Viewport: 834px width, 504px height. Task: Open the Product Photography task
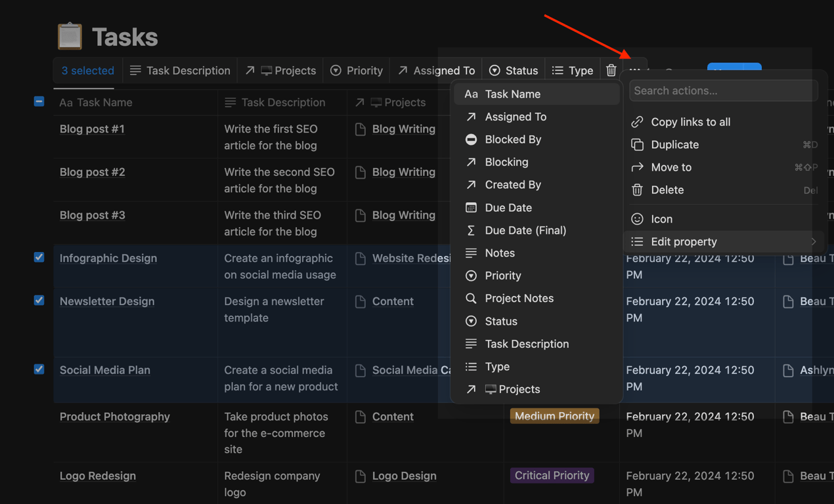(x=115, y=417)
